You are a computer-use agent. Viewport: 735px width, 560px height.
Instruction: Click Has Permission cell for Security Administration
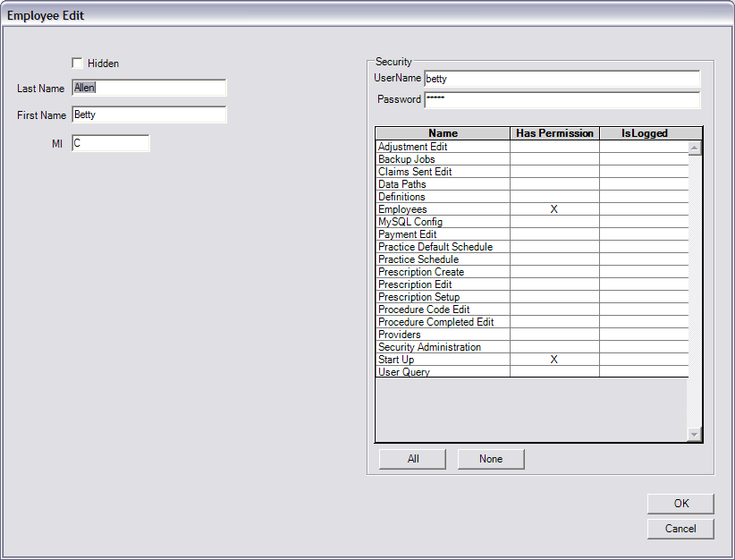click(x=554, y=347)
